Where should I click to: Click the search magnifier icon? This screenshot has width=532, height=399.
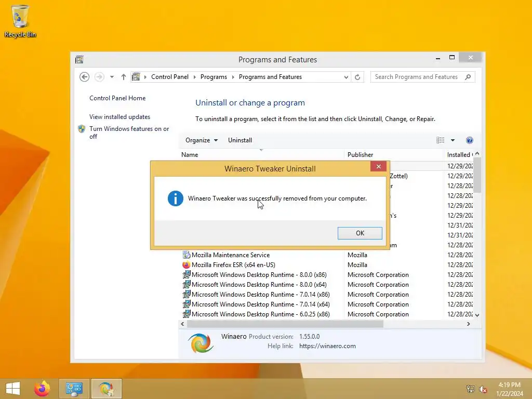coord(468,77)
